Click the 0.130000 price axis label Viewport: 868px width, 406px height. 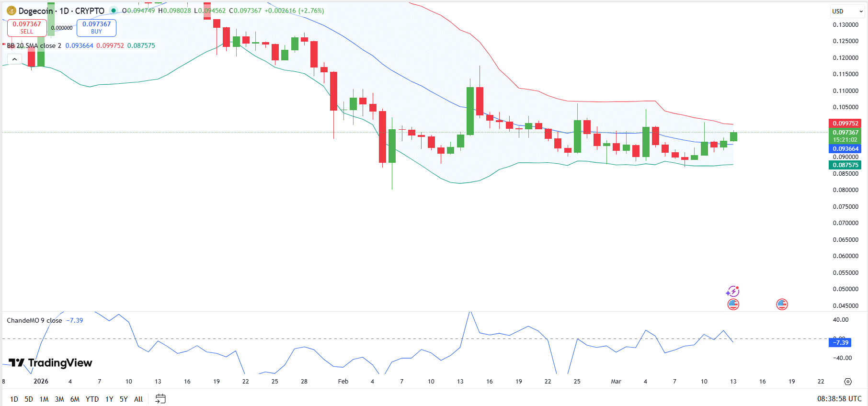pyautogui.click(x=845, y=24)
